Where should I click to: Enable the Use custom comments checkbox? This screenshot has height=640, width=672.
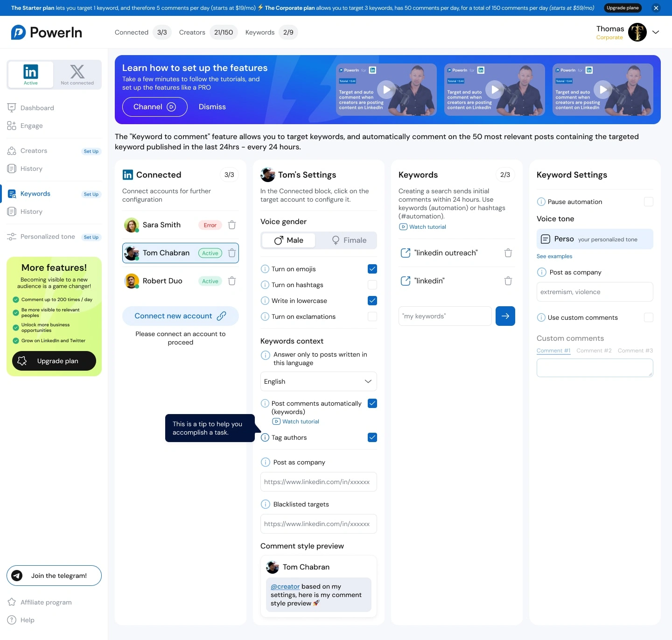tap(649, 317)
